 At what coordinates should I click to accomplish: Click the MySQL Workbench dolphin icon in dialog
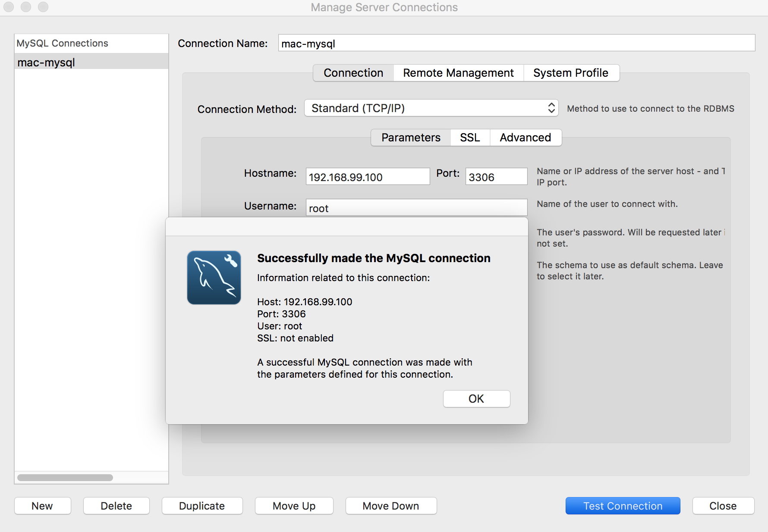(214, 278)
